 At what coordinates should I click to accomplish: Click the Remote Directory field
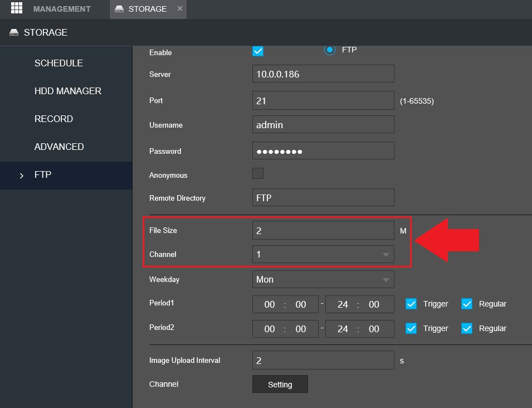[x=323, y=197]
